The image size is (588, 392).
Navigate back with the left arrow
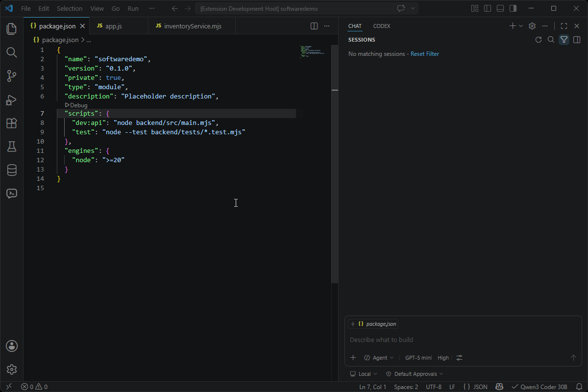175,8
